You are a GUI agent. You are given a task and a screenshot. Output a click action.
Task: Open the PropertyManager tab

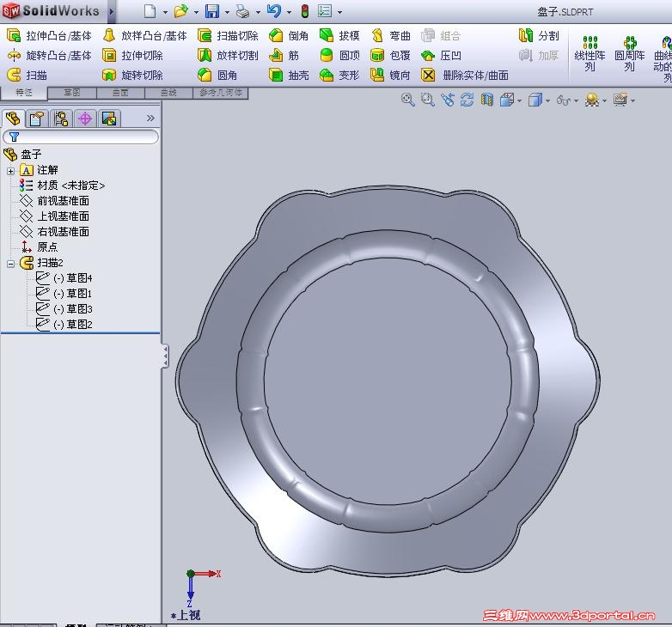point(37,119)
